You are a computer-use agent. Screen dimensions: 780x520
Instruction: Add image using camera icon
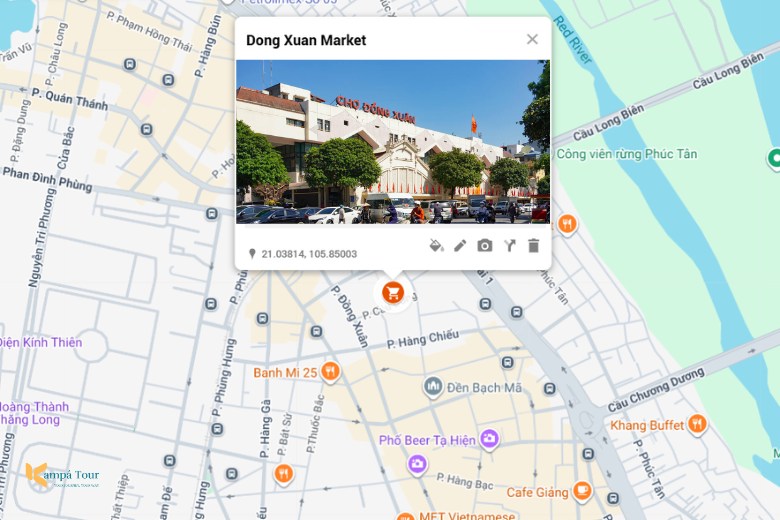tap(485, 246)
